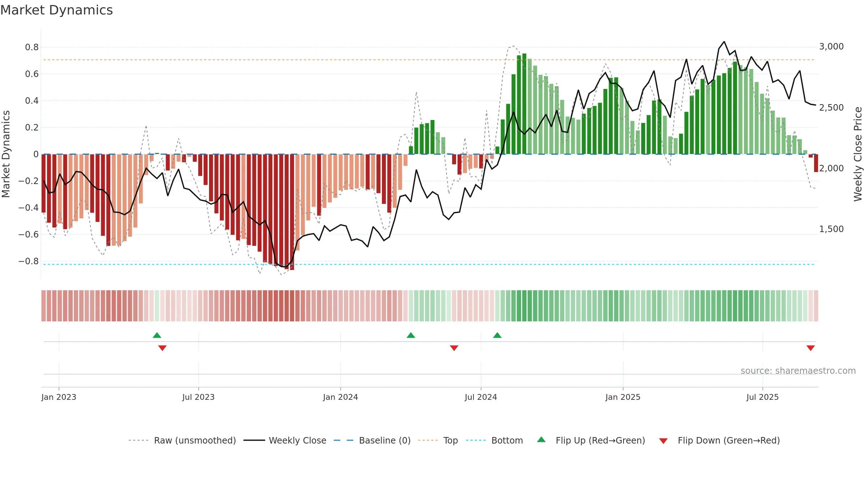Toggle the Baseline (0) legend entry

(372, 440)
